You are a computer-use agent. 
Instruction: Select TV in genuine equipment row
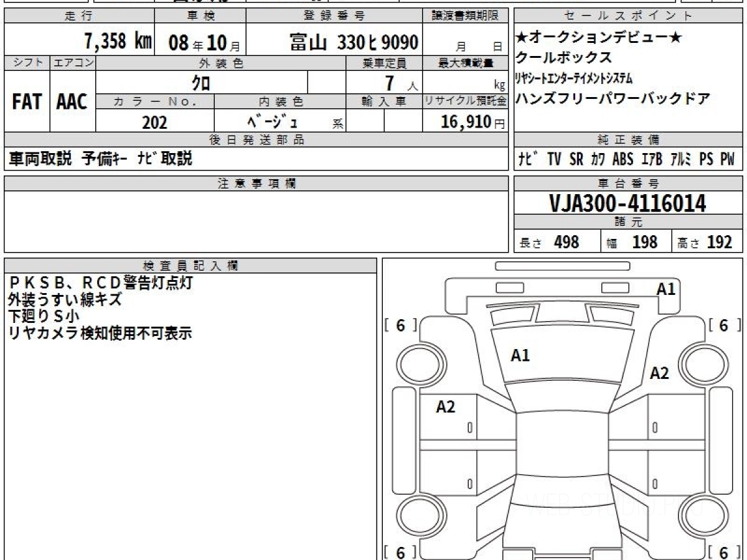[554, 159]
